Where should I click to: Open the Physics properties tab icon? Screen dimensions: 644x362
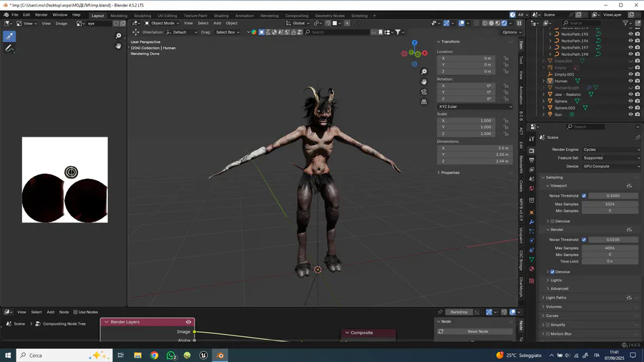click(532, 241)
